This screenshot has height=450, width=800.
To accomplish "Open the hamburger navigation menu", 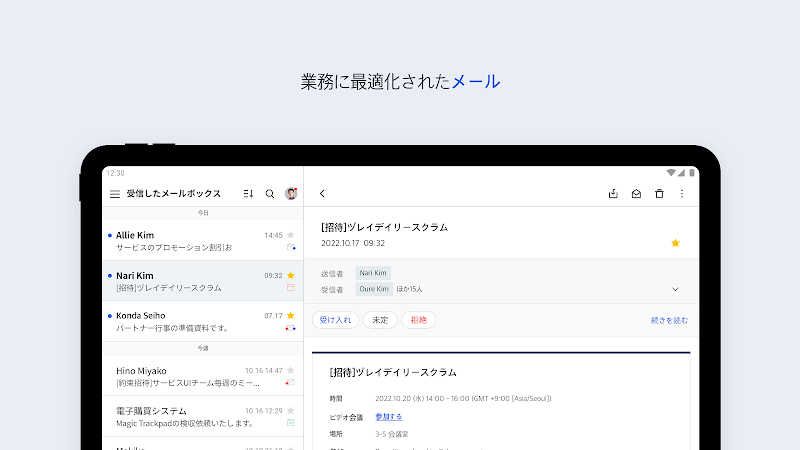I will [x=115, y=194].
